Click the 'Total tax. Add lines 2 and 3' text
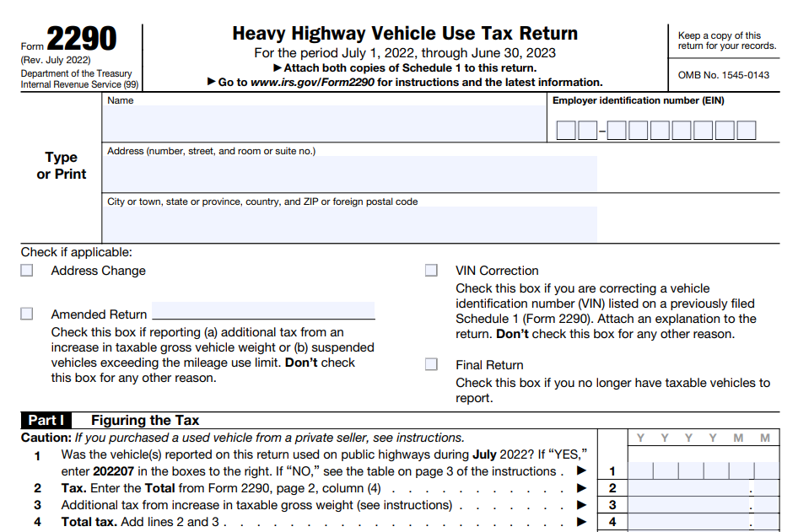The image size is (798, 532). coord(141,522)
